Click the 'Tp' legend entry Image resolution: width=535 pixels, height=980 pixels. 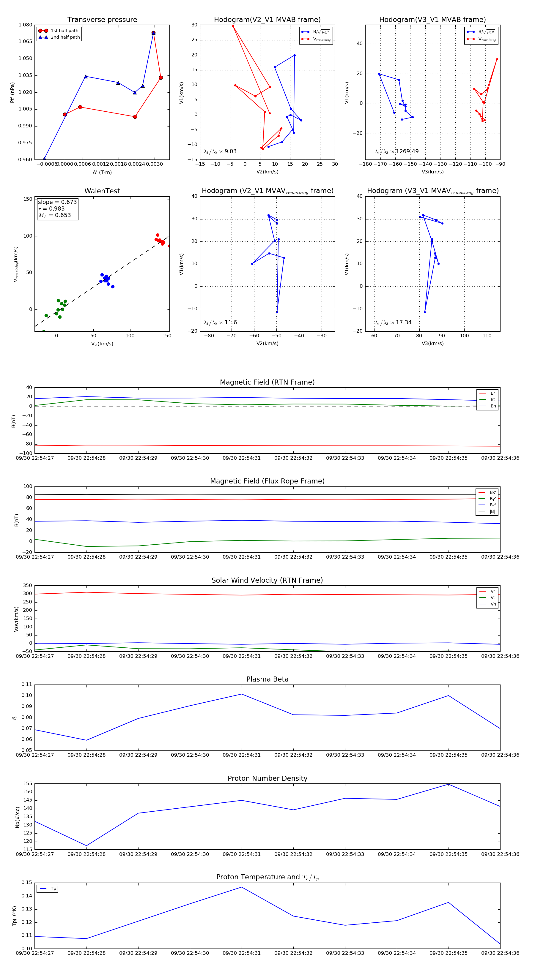[48, 889]
